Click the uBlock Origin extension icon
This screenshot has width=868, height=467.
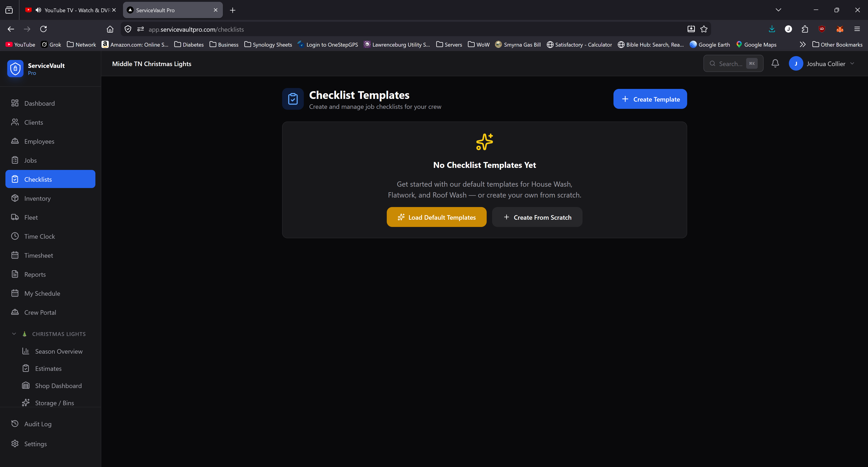coord(822,29)
